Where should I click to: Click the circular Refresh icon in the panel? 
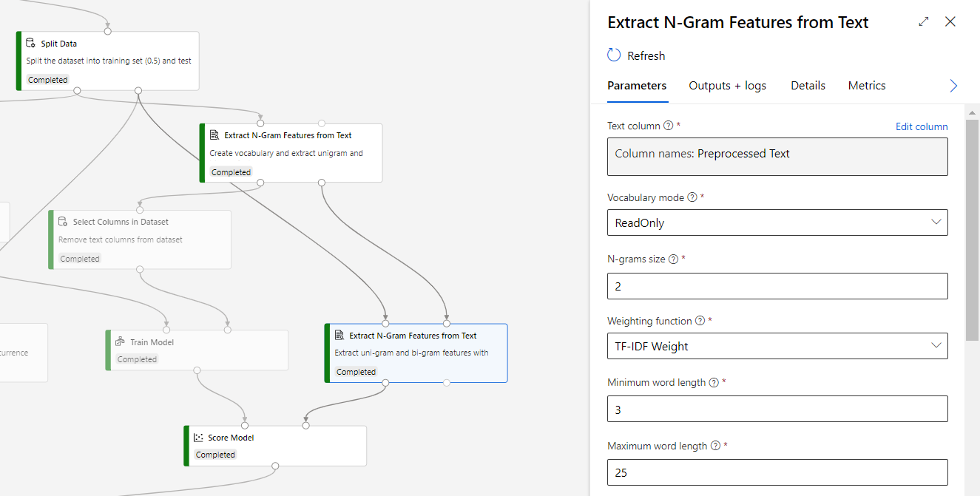coord(612,55)
